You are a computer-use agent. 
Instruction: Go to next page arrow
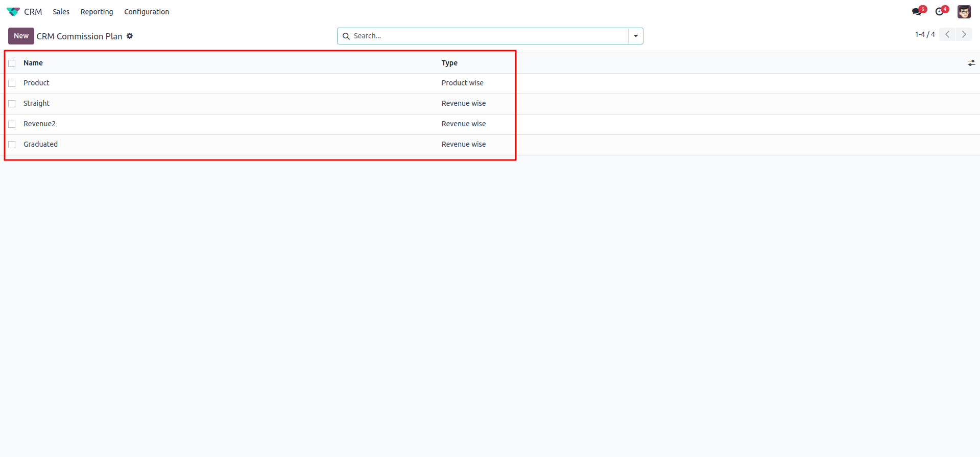coord(964,34)
